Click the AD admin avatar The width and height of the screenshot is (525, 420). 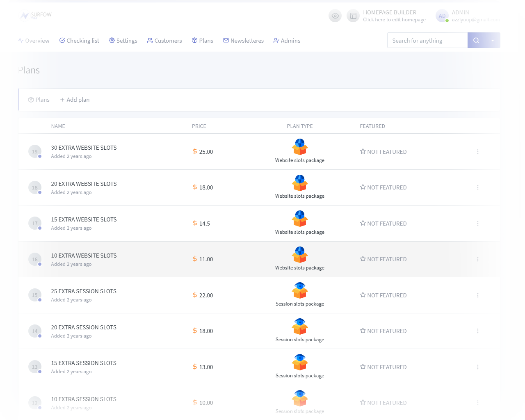tap(442, 16)
